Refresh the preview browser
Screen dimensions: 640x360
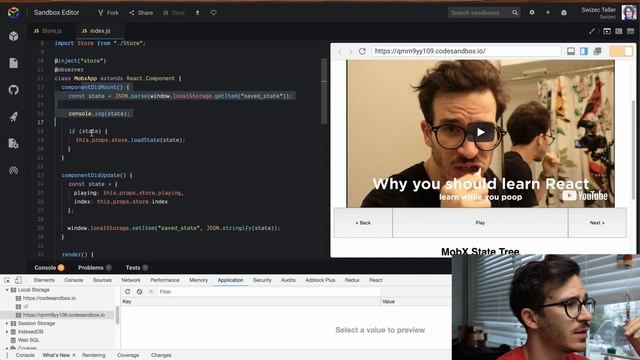point(362,51)
